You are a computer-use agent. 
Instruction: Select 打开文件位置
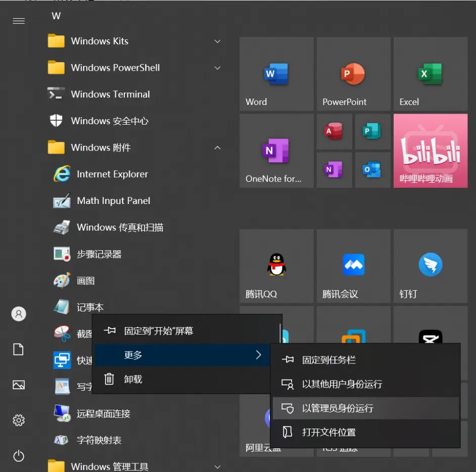365,432
